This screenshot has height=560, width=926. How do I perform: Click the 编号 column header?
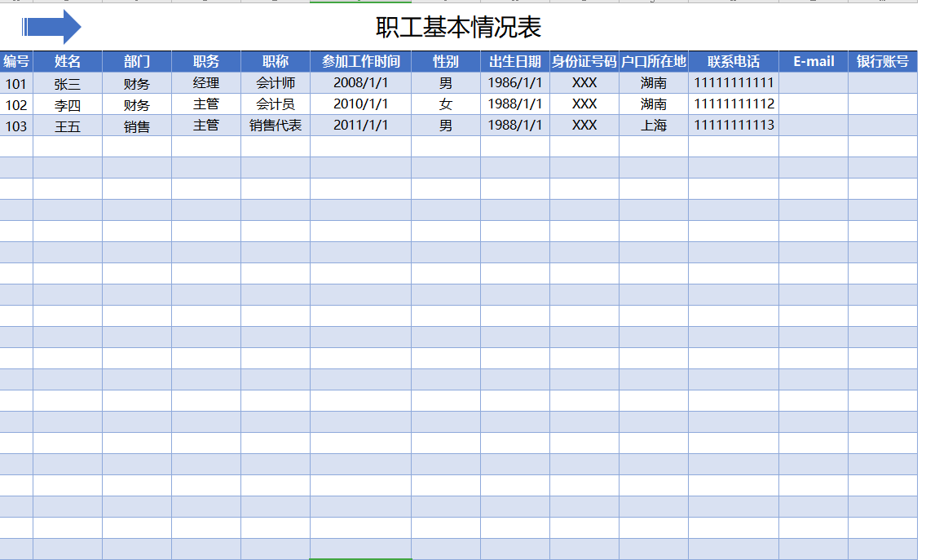(15, 61)
